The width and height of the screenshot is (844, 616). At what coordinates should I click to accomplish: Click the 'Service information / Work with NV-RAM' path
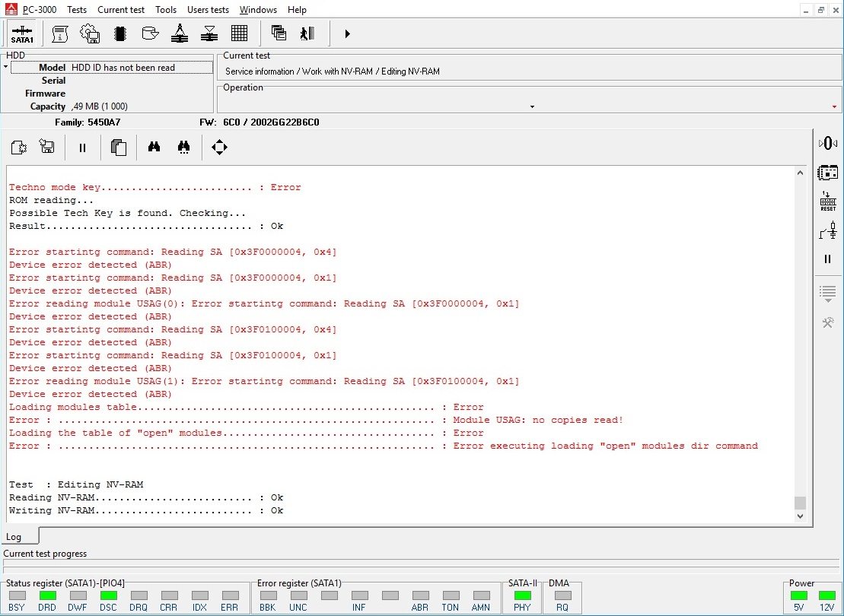[332, 71]
